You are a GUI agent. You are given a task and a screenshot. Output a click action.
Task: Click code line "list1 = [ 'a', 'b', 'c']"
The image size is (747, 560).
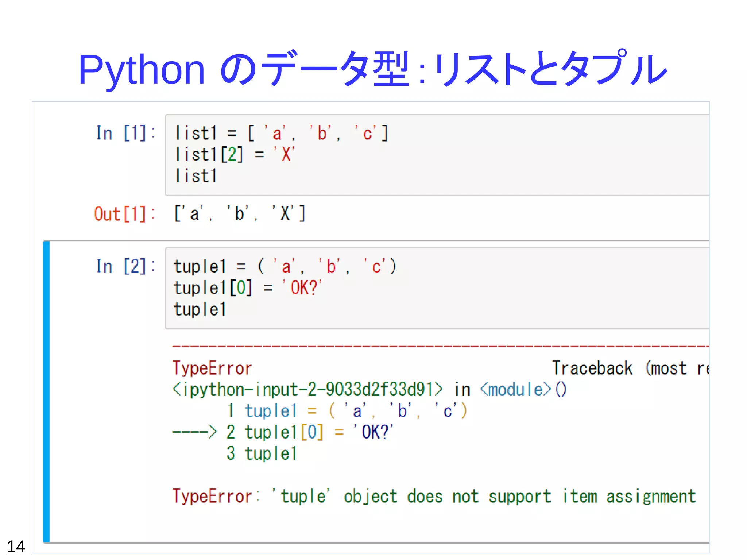tap(282, 133)
